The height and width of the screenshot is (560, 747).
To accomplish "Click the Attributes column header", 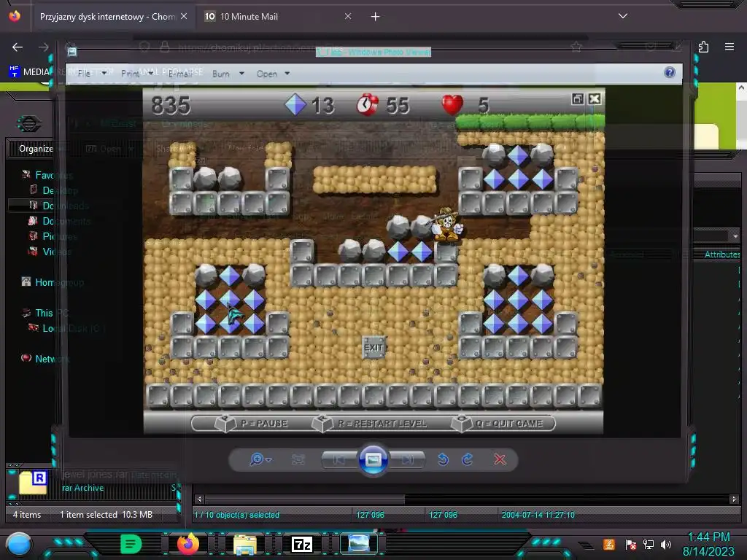I will click(721, 254).
